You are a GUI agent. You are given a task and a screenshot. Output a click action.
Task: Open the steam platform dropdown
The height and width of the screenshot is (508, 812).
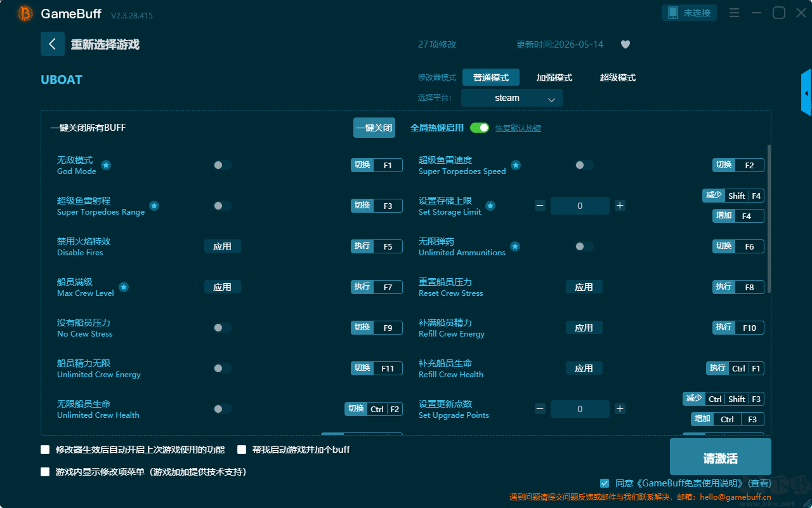(x=512, y=98)
